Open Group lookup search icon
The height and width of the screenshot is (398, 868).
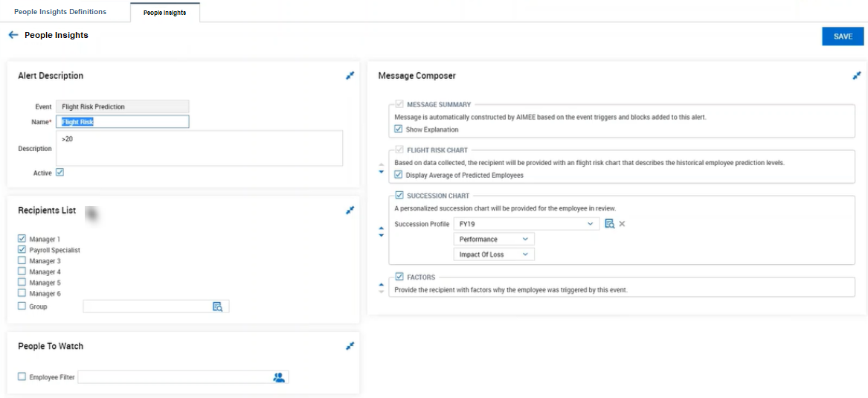217,306
